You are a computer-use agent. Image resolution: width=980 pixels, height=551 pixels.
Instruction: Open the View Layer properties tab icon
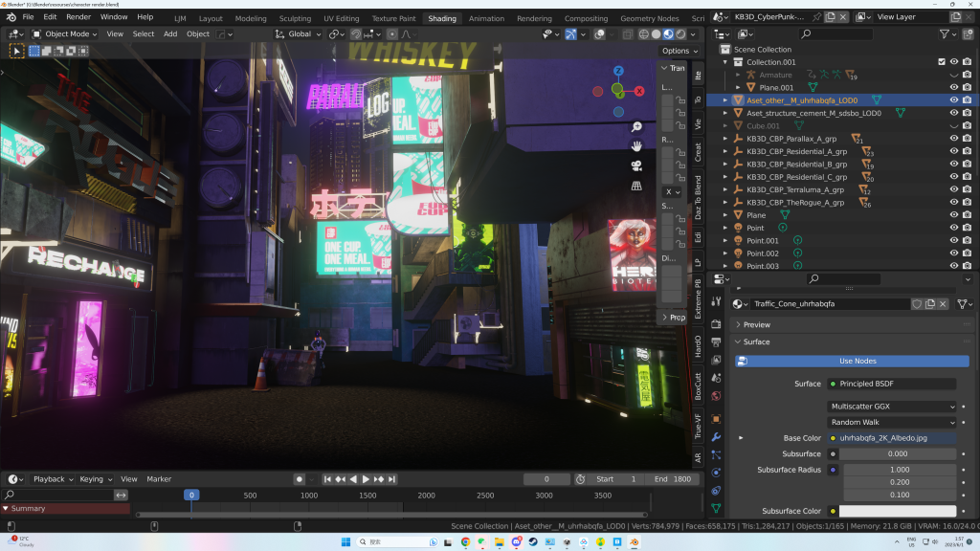(x=716, y=360)
